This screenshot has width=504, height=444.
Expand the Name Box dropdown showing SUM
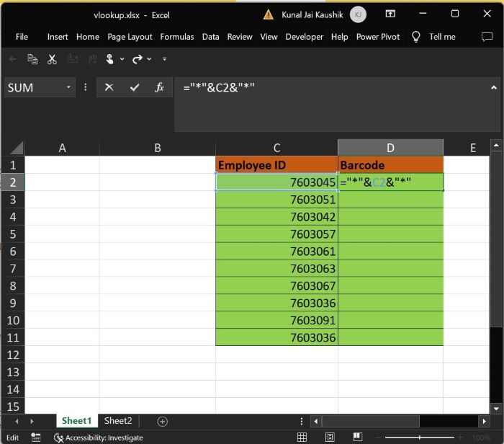pyautogui.click(x=69, y=87)
